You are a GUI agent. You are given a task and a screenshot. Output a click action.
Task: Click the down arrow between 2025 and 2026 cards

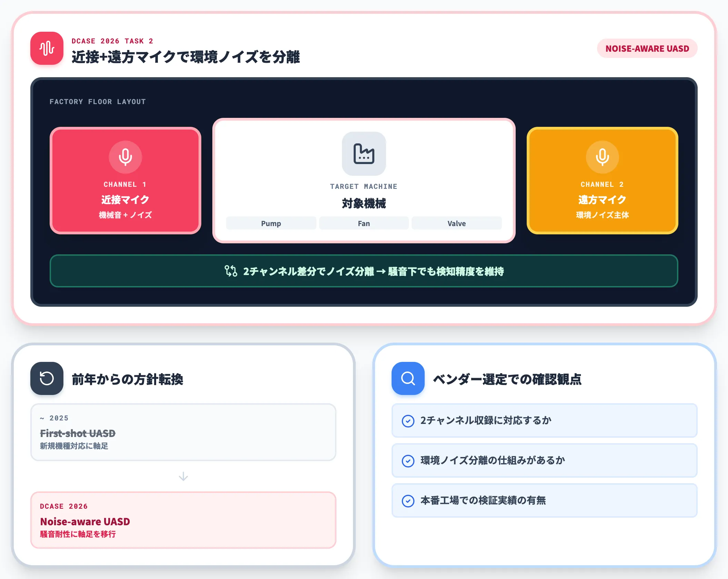click(x=183, y=476)
